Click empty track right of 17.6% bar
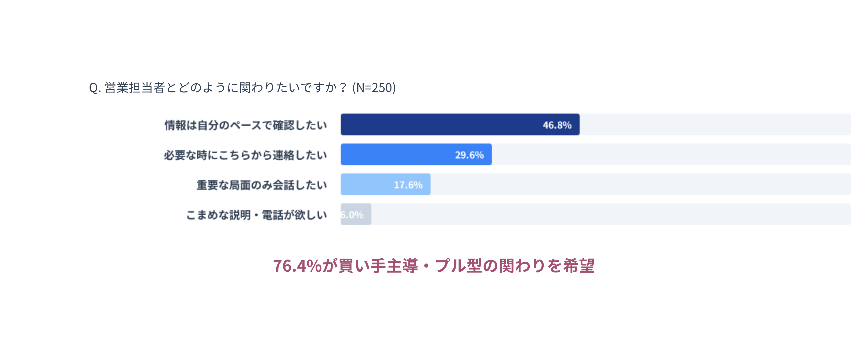The height and width of the screenshot is (345, 868). click(640, 185)
